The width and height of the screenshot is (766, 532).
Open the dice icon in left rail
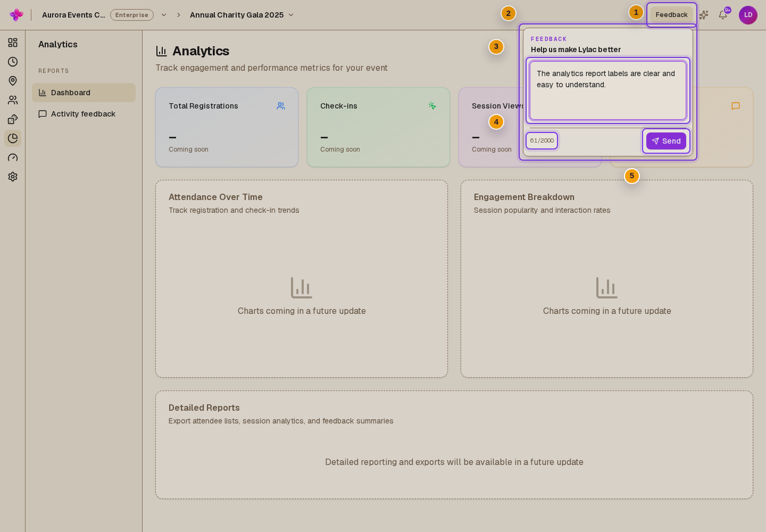[x=13, y=119]
